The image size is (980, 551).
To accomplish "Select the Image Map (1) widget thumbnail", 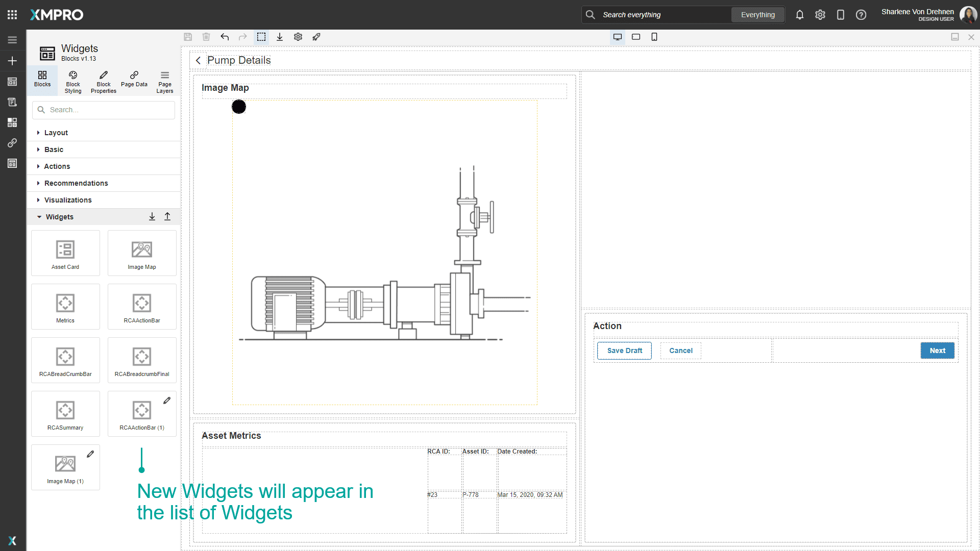I will [65, 467].
